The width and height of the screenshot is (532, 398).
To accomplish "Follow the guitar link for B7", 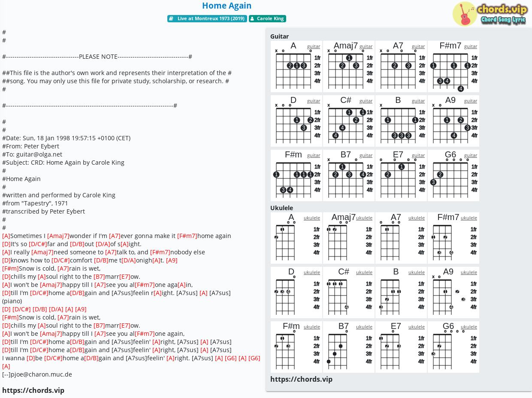I will pyautogui.click(x=366, y=155).
